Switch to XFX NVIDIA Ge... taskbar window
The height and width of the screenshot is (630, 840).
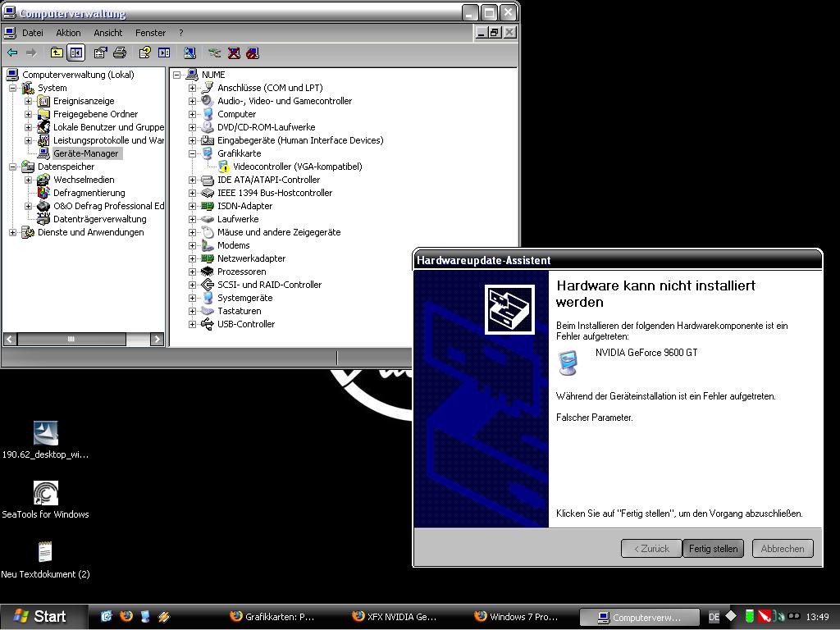click(395, 617)
